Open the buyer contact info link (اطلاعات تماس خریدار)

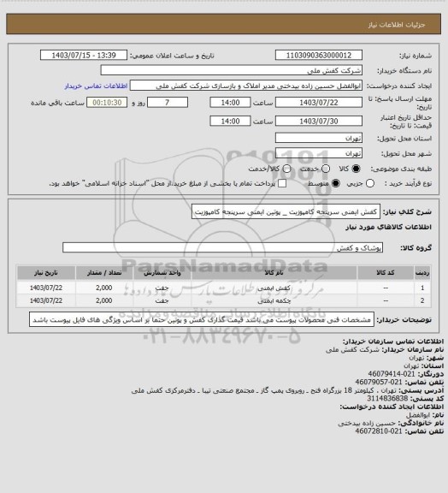(x=96, y=86)
